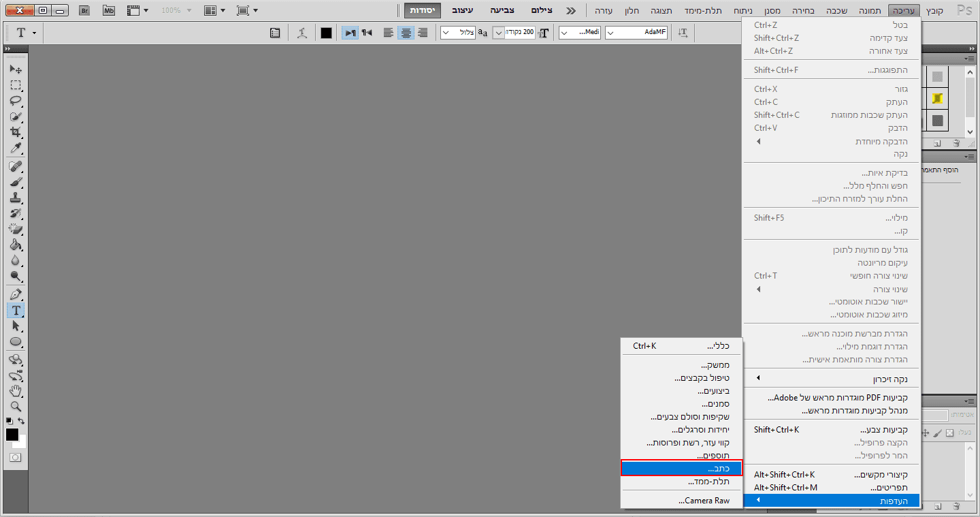Image resolution: width=980 pixels, height=517 pixels.
Task: Create warped text
Action: [x=302, y=33]
